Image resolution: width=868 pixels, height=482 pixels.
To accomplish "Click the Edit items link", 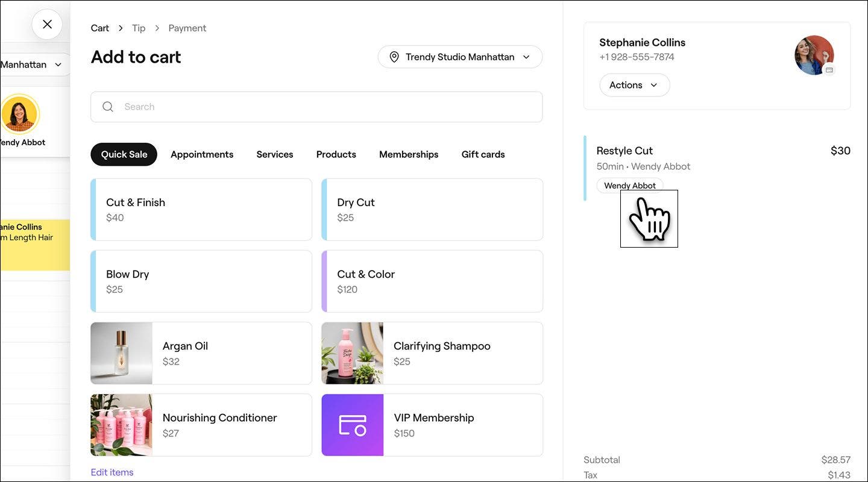I will pyautogui.click(x=112, y=472).
